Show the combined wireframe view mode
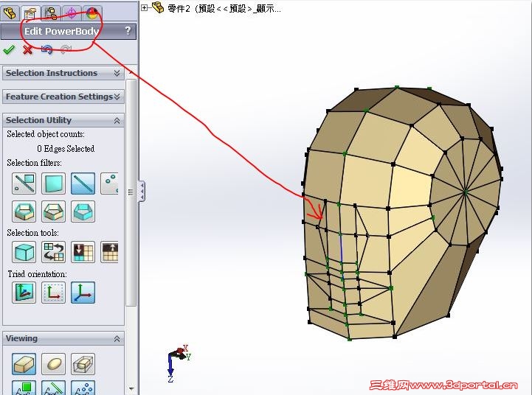532x395 pixels. pyautogui.click(x=83, y=364)
